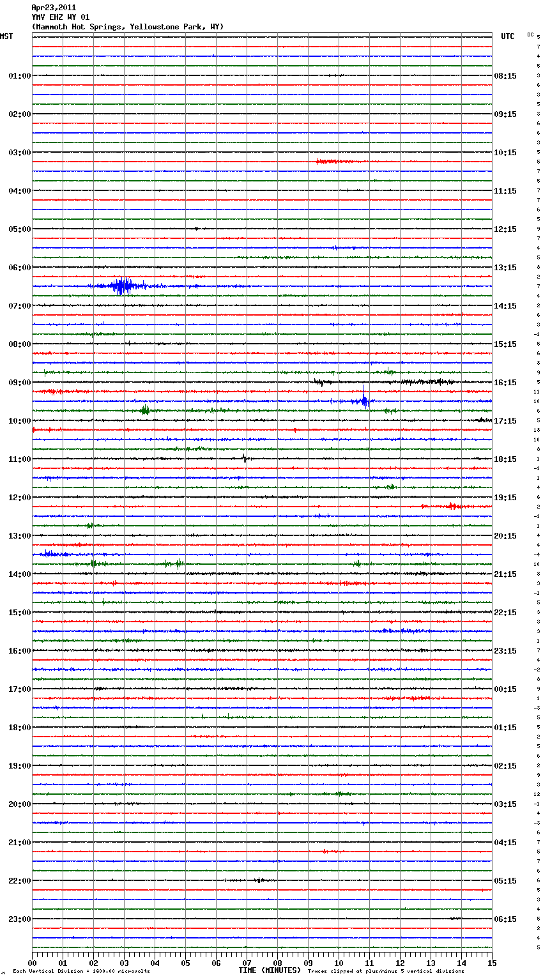Click the 08:15 UTC time label
This screenshot has height=980, width=543.
click(x=505, y=76)
